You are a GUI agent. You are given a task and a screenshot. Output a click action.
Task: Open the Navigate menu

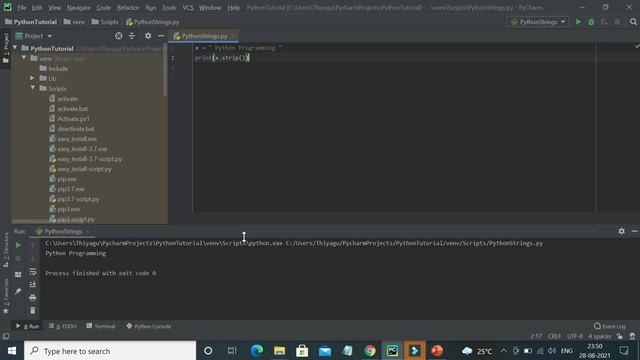tap(79, 8)
